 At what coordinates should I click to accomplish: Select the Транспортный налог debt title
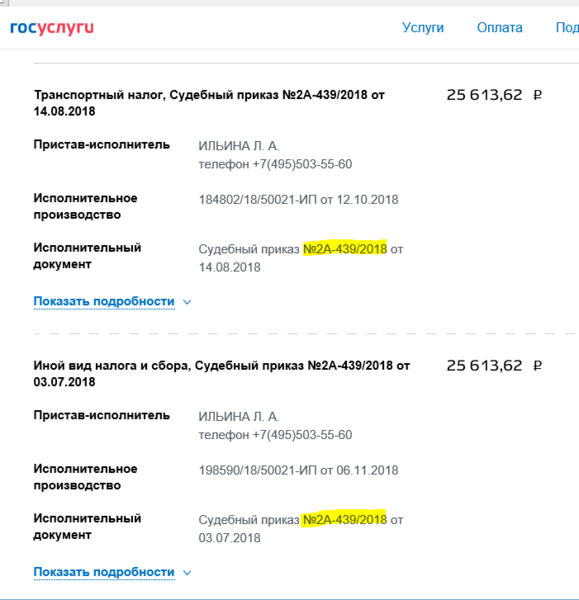(209, 103)
